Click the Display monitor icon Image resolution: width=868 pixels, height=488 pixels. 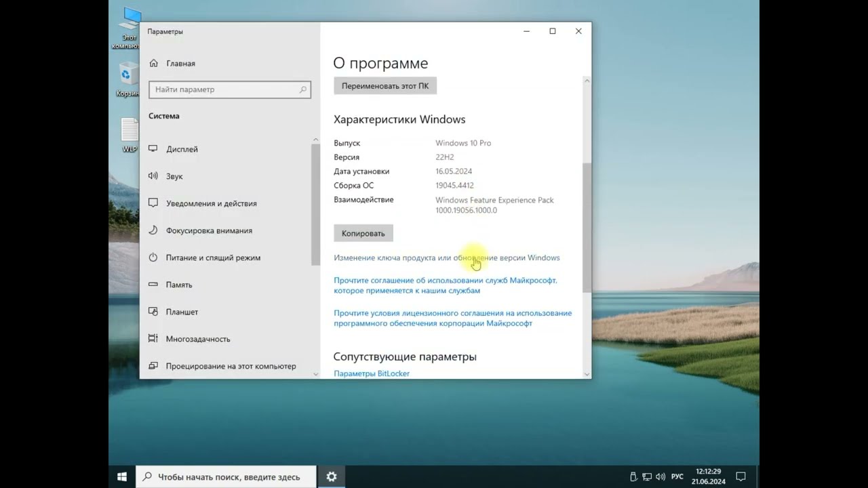153,148
